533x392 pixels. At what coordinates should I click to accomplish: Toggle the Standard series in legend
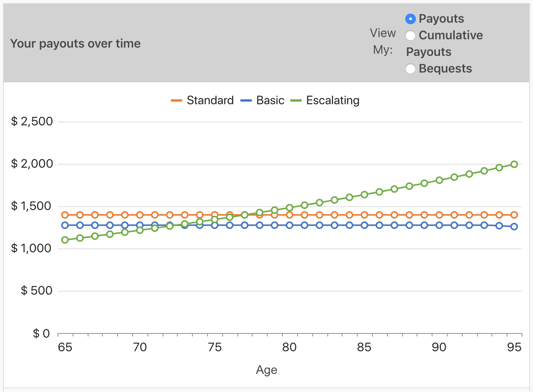(210, 100)
